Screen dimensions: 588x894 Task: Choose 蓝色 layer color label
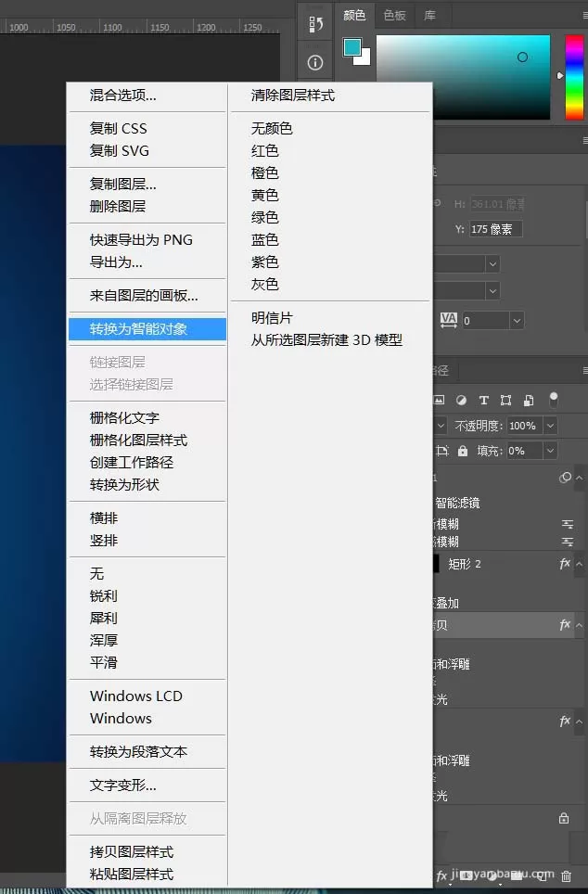[330, 239]
